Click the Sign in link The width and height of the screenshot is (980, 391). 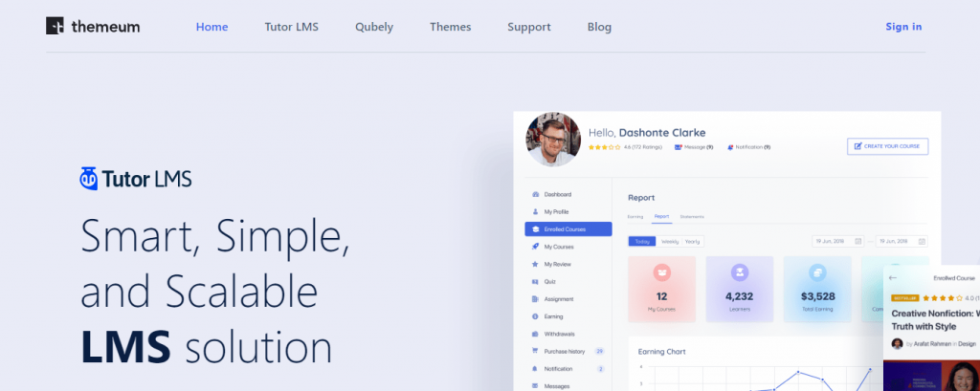(903, 26)
